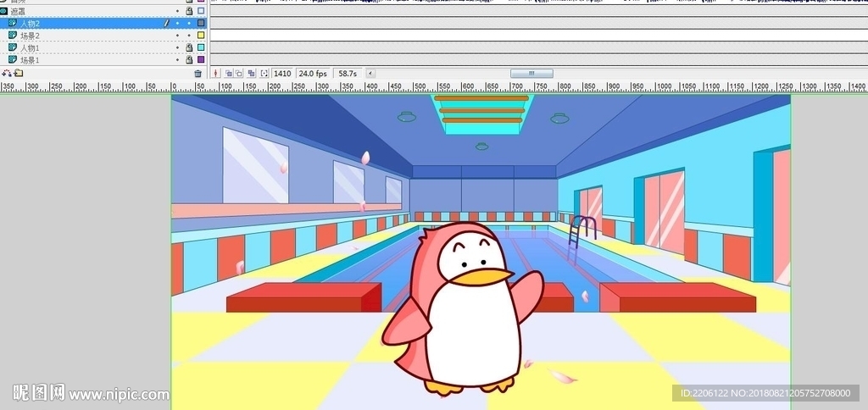
Task: Toggle yellow outline swatch for 场景2
Action: tap(201, 36)
